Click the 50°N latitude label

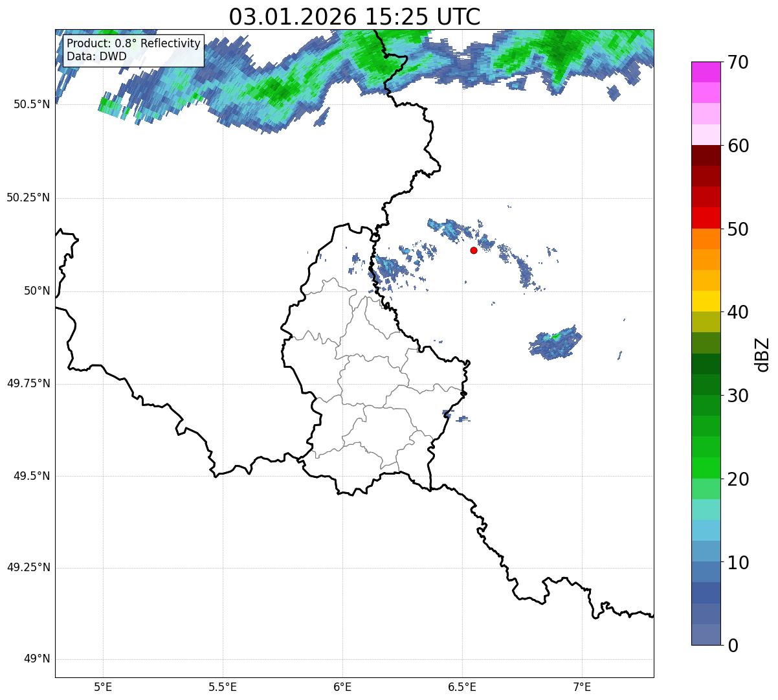(37, 291)
